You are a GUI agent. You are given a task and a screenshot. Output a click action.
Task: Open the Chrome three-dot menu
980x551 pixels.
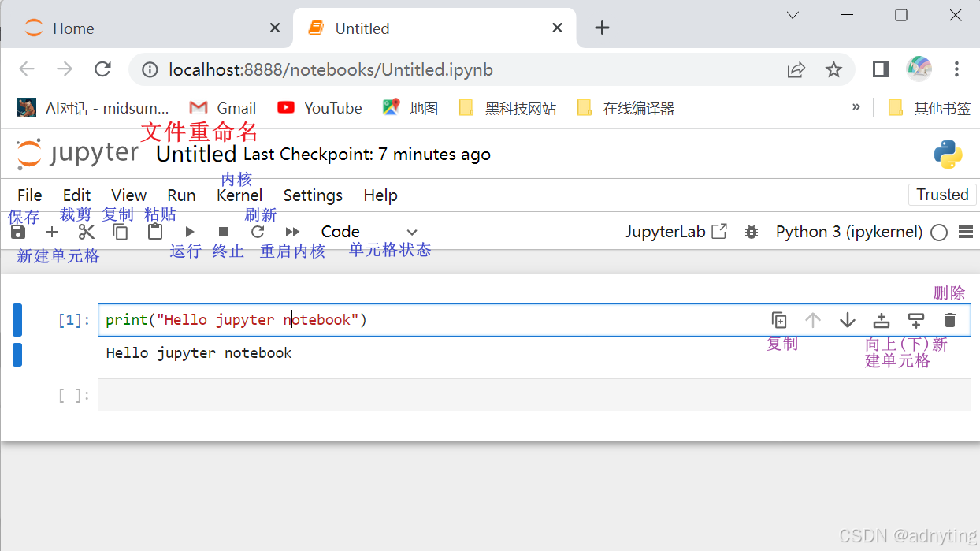(x=956, y=69)
